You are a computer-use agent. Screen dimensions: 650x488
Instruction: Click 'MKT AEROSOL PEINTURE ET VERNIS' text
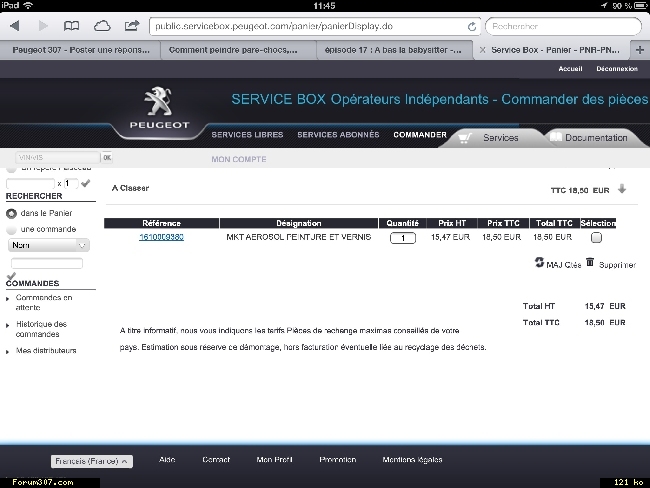(x=298, y=237)
